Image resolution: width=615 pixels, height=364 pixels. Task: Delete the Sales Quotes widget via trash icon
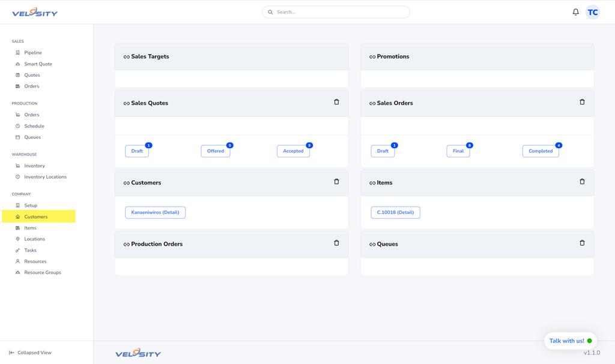coord(336,102)
